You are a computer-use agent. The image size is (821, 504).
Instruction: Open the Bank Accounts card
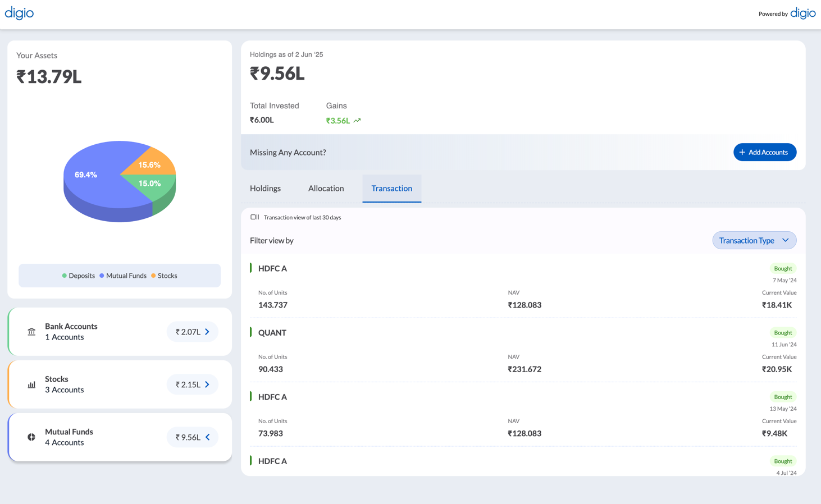click(x=120, y=332)
